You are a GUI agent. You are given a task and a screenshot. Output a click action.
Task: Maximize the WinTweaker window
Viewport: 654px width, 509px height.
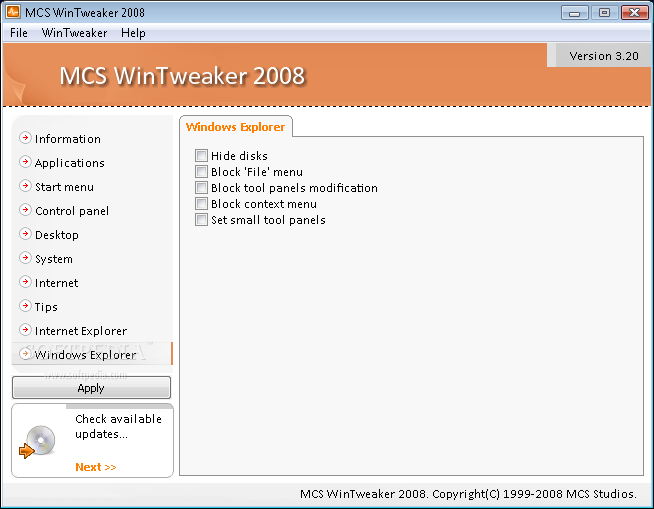(x=604, y=13)
